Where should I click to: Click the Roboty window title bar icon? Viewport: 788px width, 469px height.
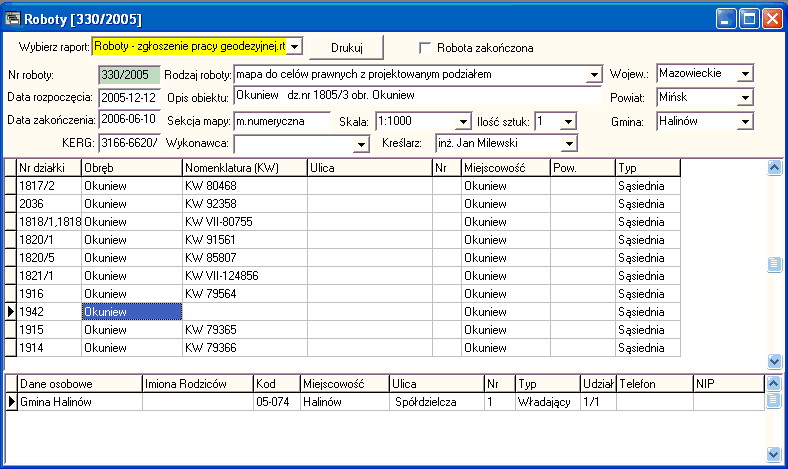tap(13, 18)
